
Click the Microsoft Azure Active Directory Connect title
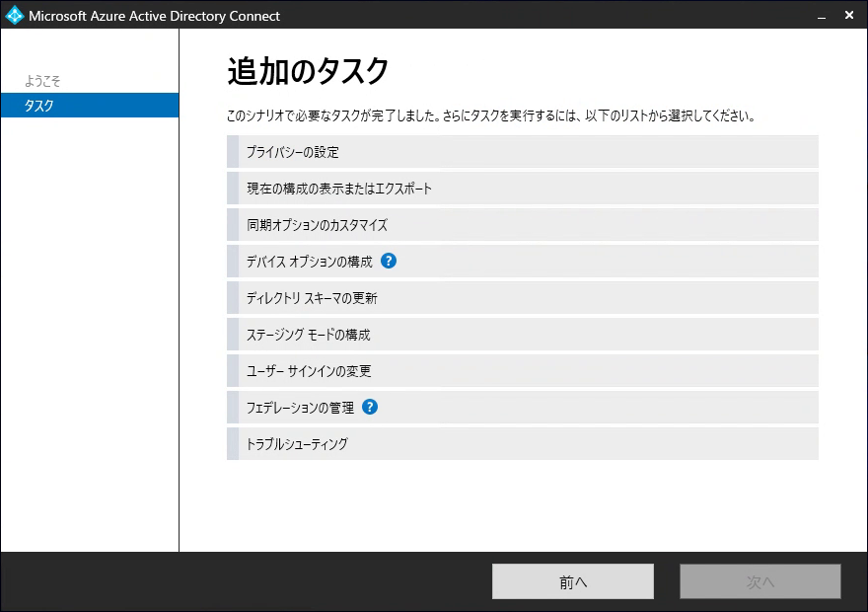(x=154, y=16)
